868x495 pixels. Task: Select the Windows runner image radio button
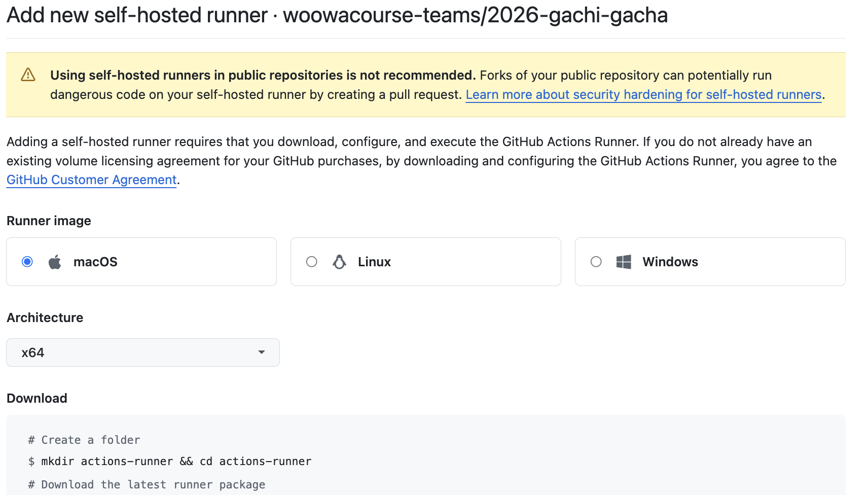(596, 262)
